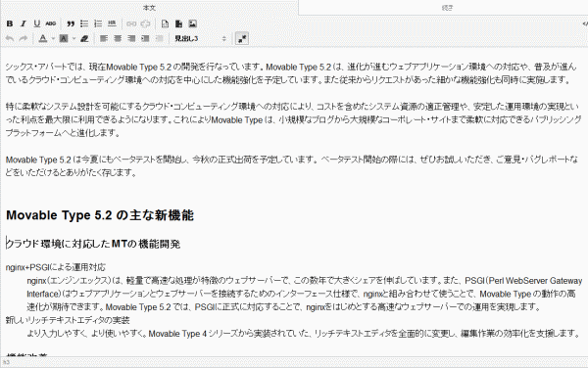Toggle fullscreen editor mode

[242, 38]
